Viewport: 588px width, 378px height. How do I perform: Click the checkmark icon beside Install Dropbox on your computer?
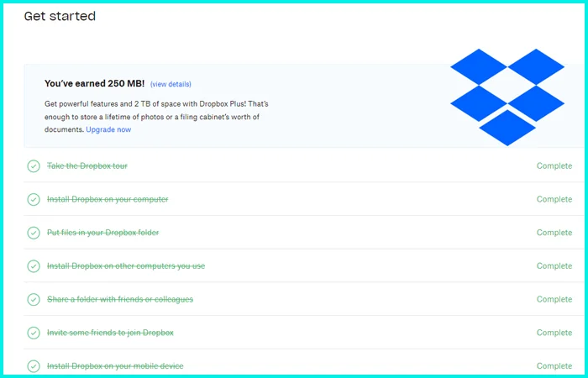tap(34, 199)
